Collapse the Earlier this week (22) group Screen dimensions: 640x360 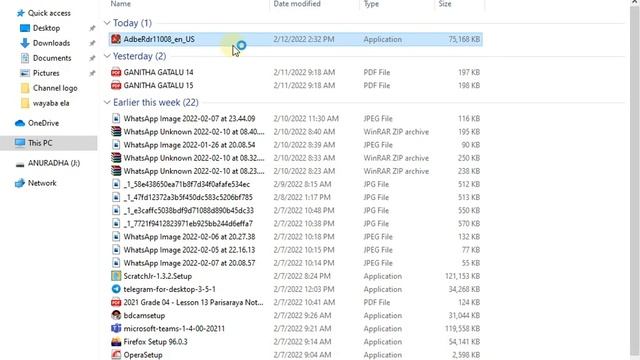(107, 102)
